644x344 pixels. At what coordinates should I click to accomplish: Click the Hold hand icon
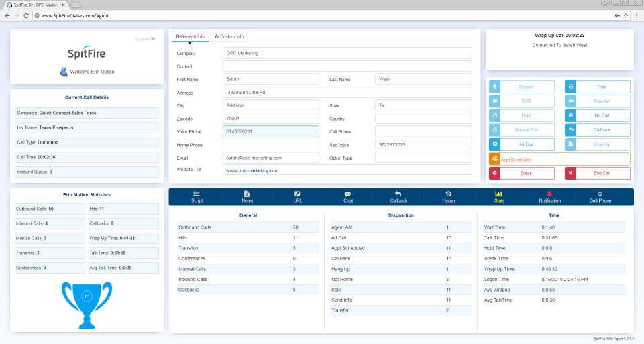(494, 115)
